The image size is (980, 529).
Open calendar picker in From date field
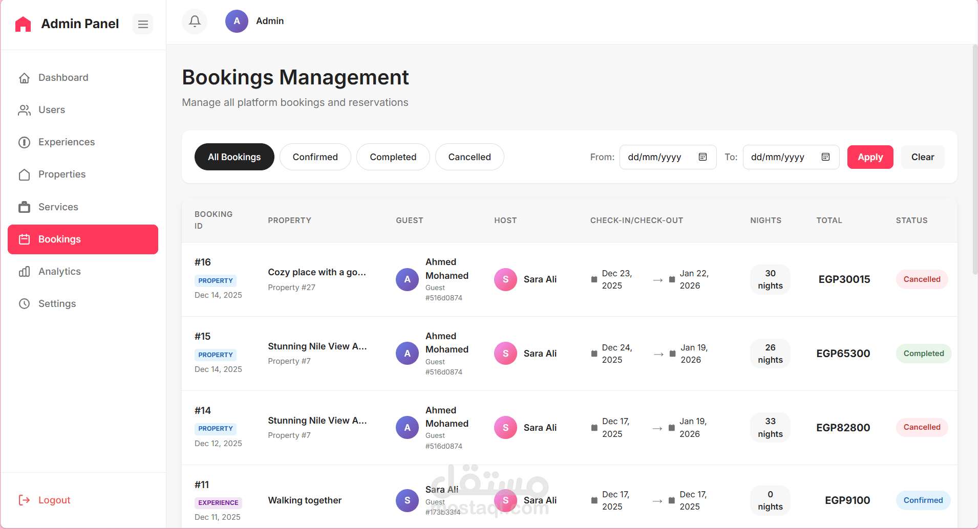pyautogui.click(x=702, y=157)
